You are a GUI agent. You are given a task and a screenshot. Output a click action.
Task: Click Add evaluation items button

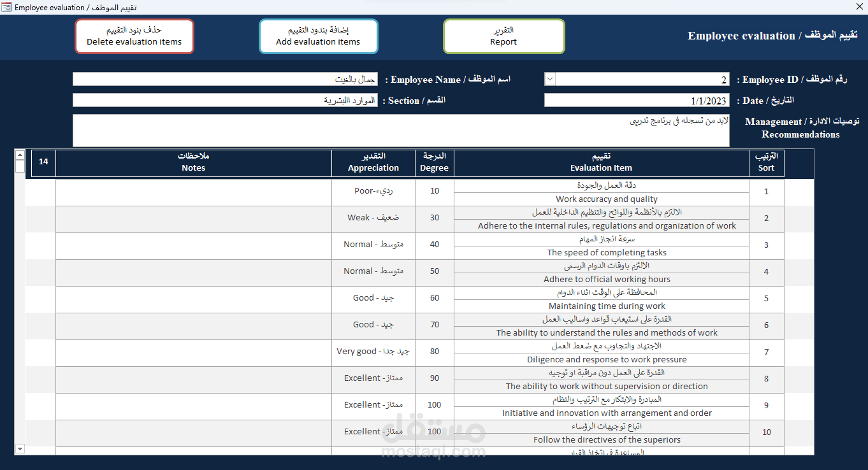pos(319,36)
